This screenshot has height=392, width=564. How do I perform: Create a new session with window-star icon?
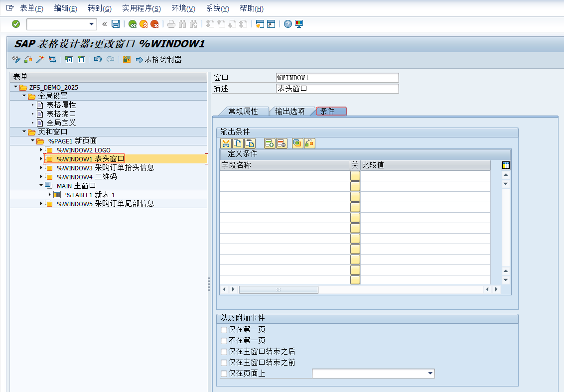[x=260, y=24]
